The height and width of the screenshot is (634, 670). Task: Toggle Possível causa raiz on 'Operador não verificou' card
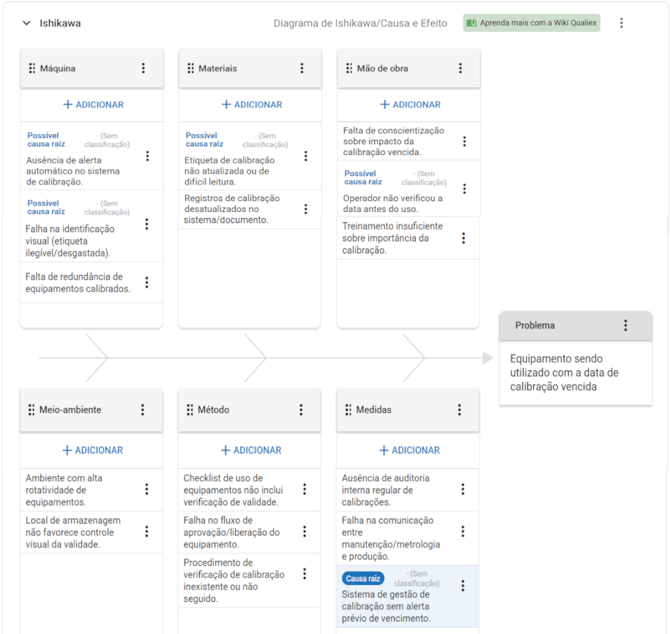pyautogui.click(x=363, y=178)
